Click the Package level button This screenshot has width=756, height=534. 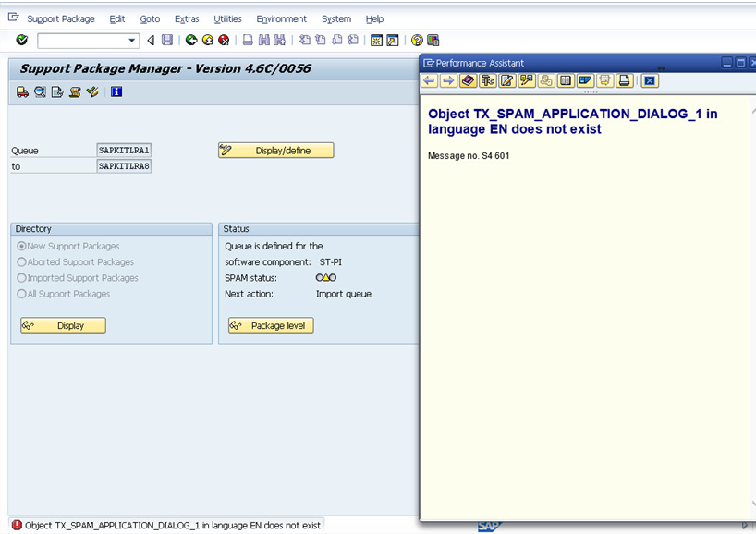click(271, 326)
